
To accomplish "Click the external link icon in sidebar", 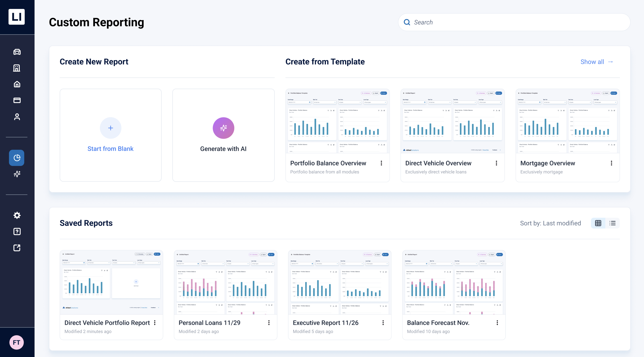I will pos(17,248).
